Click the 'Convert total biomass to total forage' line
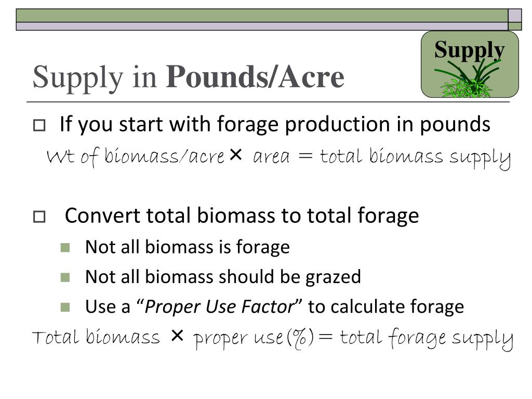 coord(242,216)
